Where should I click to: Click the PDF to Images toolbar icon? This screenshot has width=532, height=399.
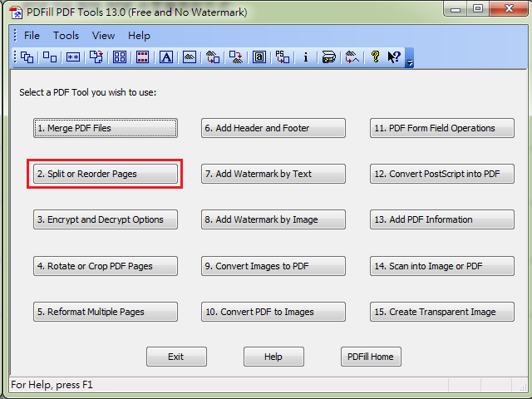coord(236,57)
